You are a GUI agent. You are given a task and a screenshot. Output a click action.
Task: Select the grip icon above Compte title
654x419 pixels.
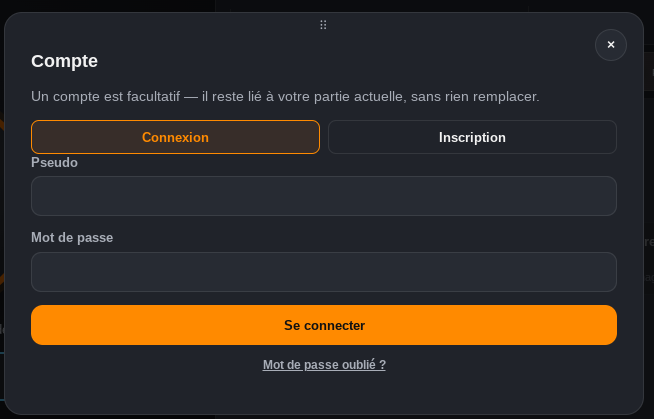323,25
